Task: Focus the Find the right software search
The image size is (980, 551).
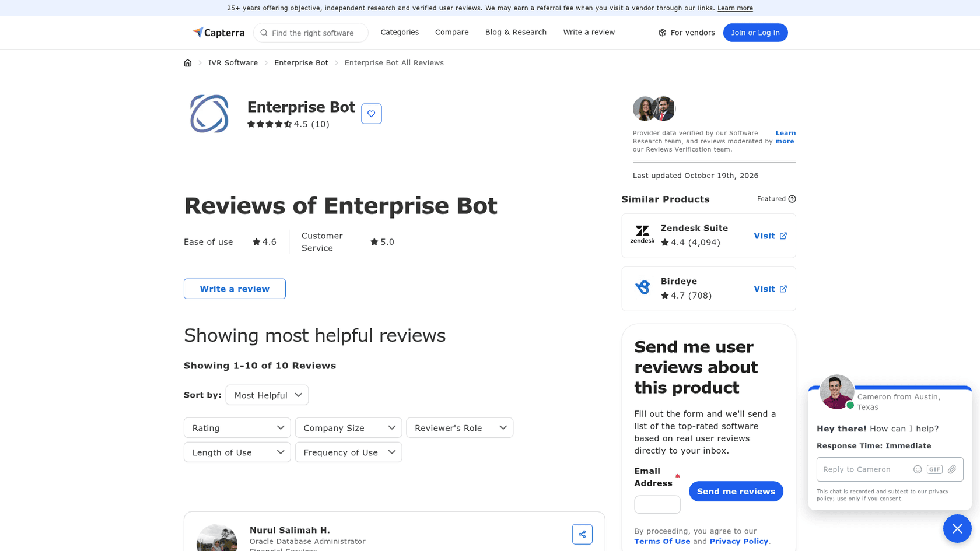Action: click(311, 33)
